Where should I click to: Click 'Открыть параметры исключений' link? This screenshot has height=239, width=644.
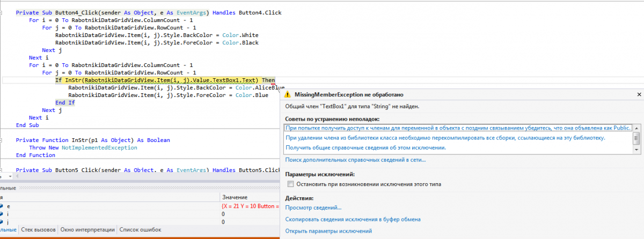tap(328, 231)
